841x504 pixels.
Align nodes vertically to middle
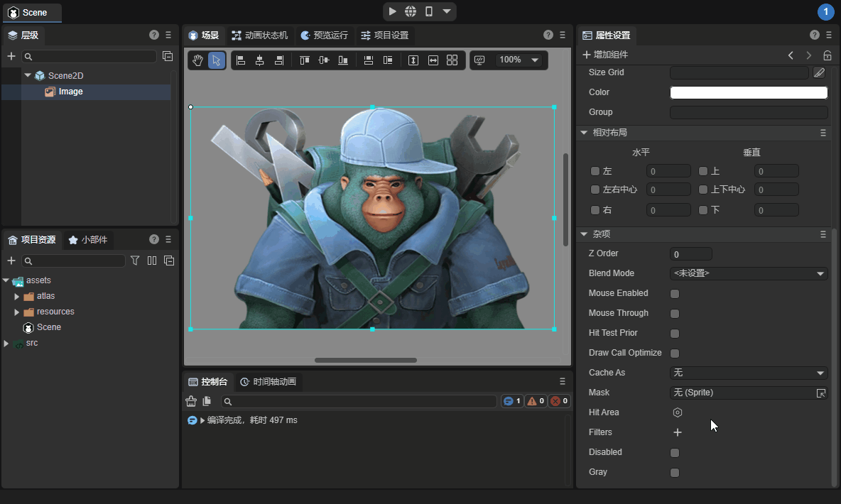tap(323, 60)
